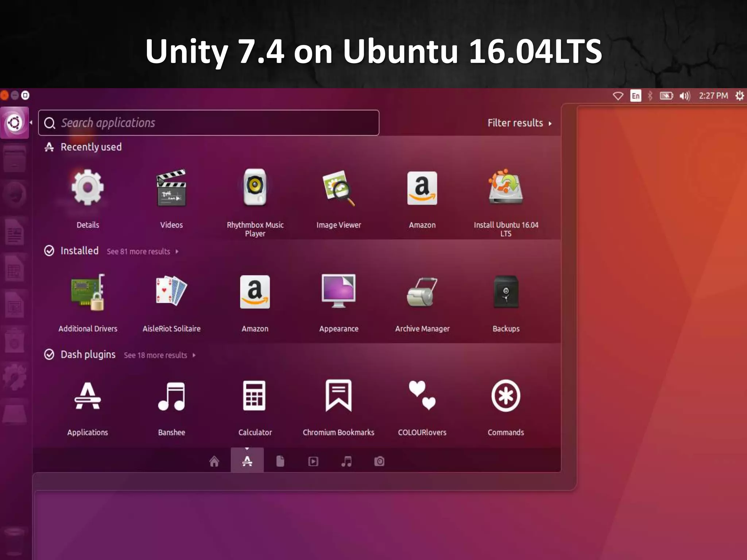
Task: Open Ubuntu Software in the launcher
Action: coord(14,341)
